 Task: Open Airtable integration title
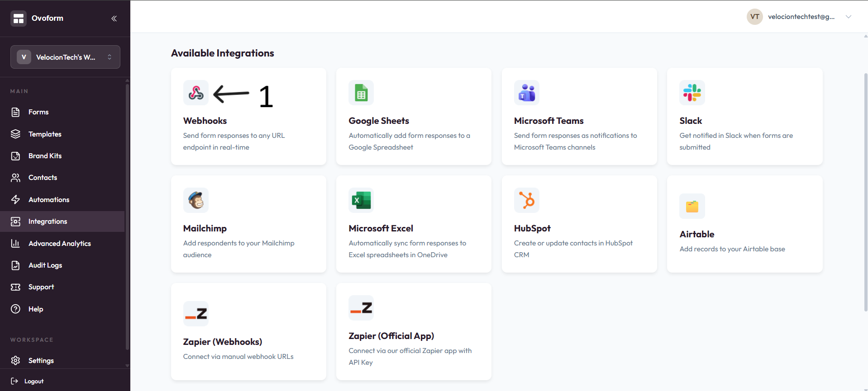click(697, 234)
